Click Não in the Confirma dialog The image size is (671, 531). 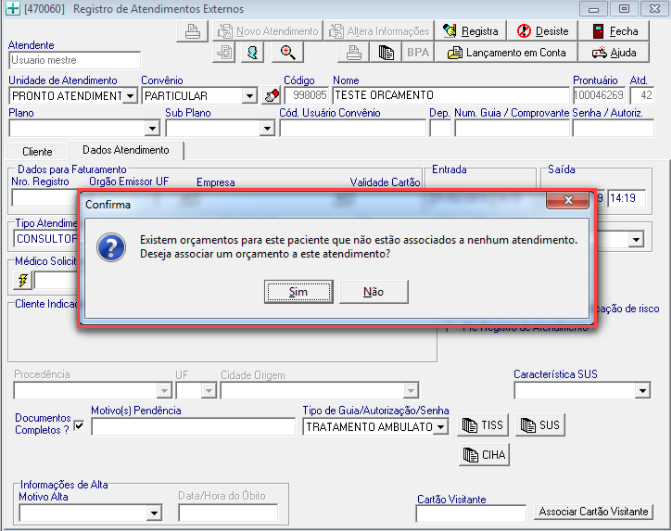[x=374, y=292]
